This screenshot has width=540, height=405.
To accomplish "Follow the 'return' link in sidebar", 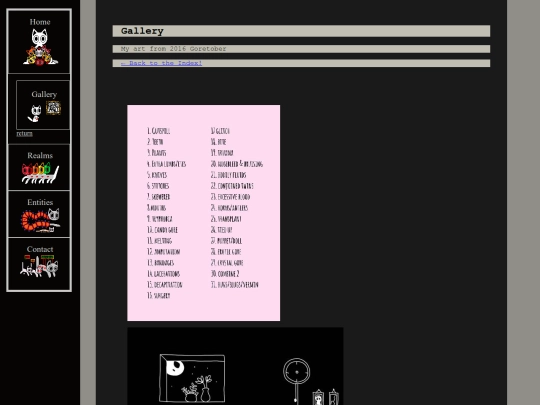I will [x=24, y=134].
